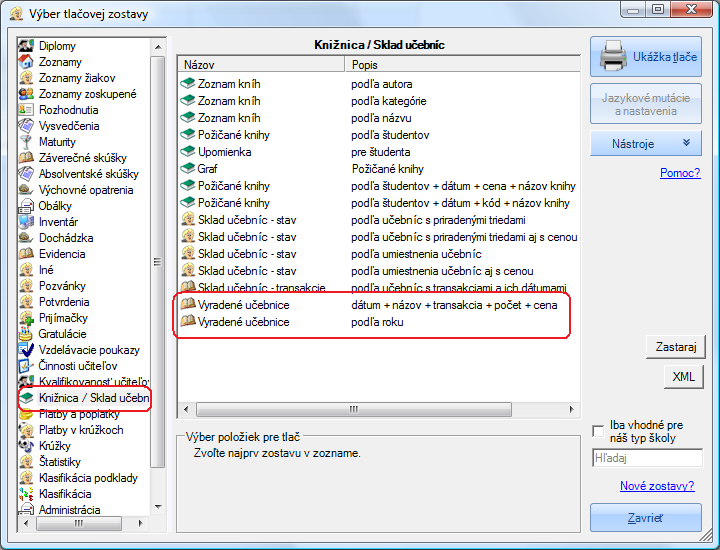Select Požičané knihy with kód row
The height and width of the screenshot is (550, 720).
pos(378,203)
